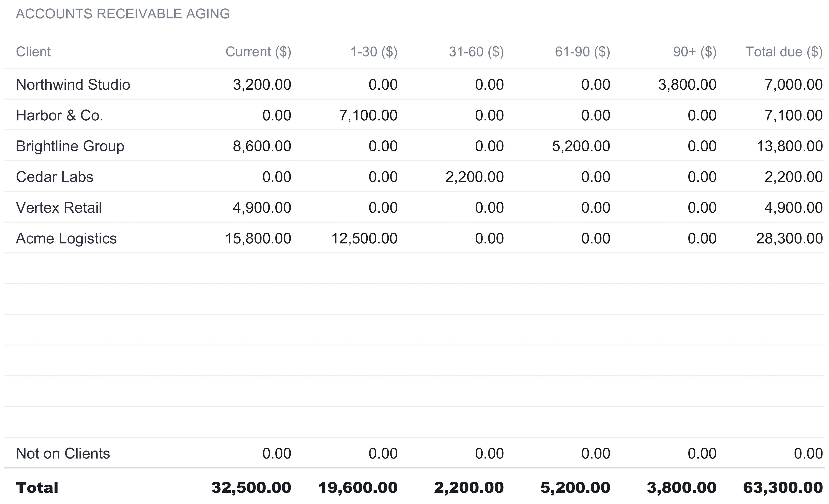This screenshot has height=504, width=829.
Task: Click Cedar Labs current amount 0.00
Action: 277,177
